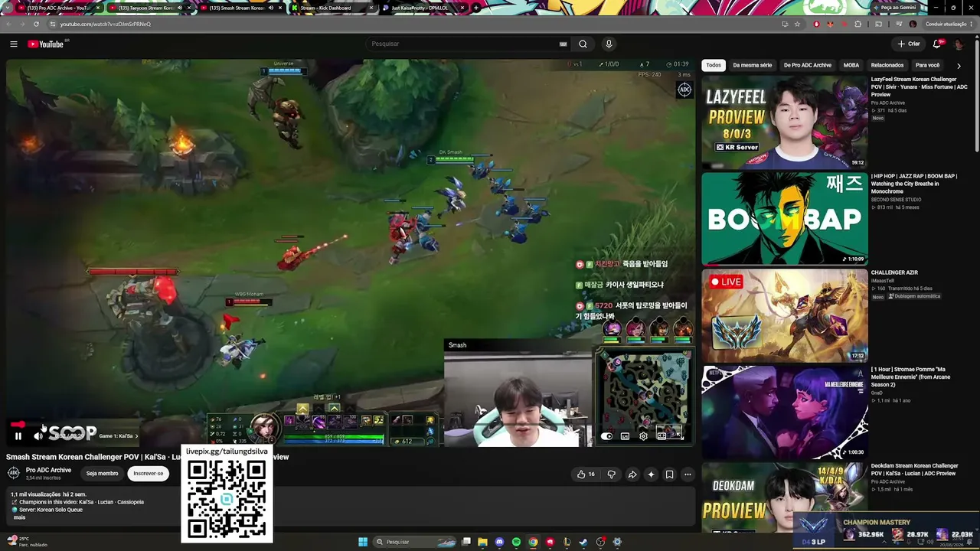Reload the page in browser
Image resolution: width=980 pixels, height=551 pixels.
coord(36,24)
